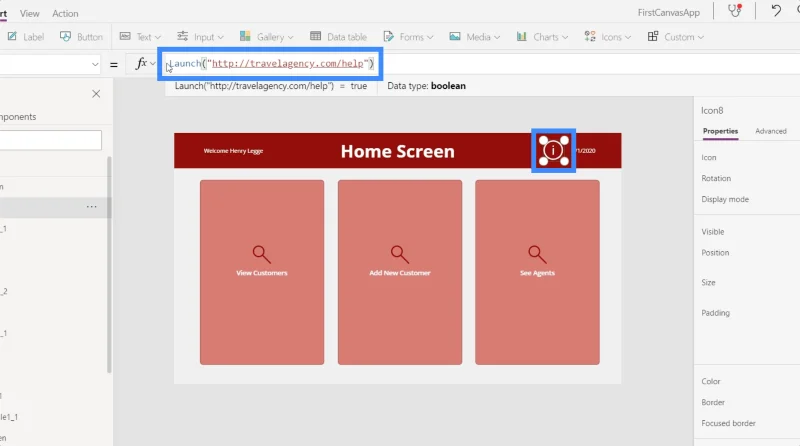Click the Forms icon
Image resolution: width=800 pixels, height=446 pixels.
(389, 36)
